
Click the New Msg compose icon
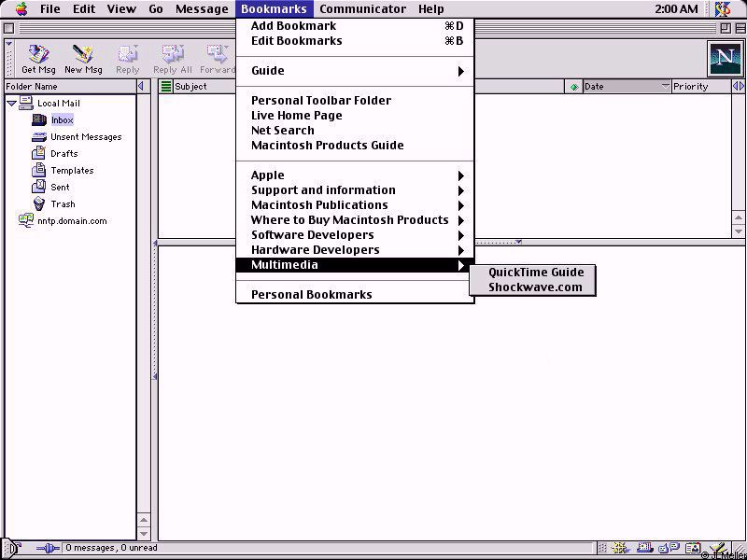(83, 59)
